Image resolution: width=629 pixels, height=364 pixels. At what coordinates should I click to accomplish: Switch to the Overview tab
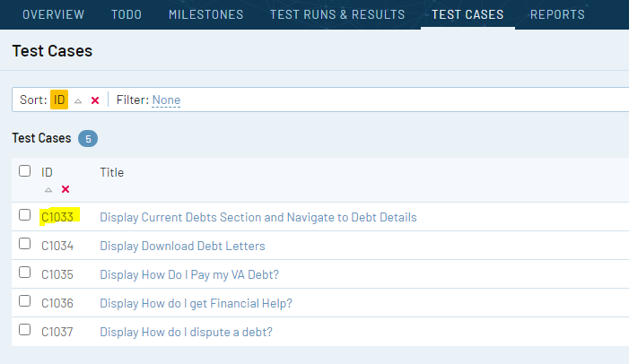(53, 14)
